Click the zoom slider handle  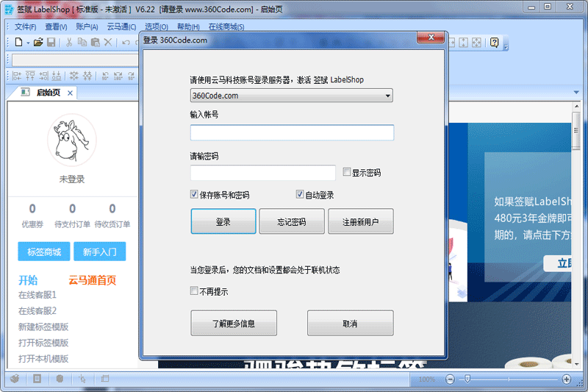[467, 379]
